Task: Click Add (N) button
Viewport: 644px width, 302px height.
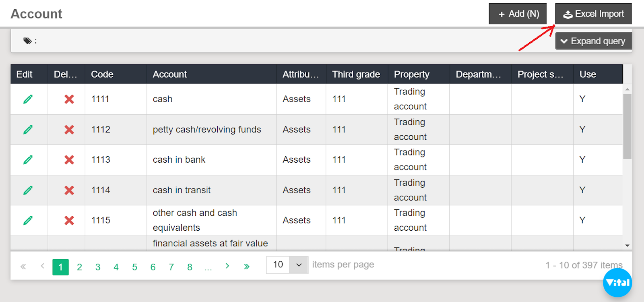Action: tap(517, 14)
